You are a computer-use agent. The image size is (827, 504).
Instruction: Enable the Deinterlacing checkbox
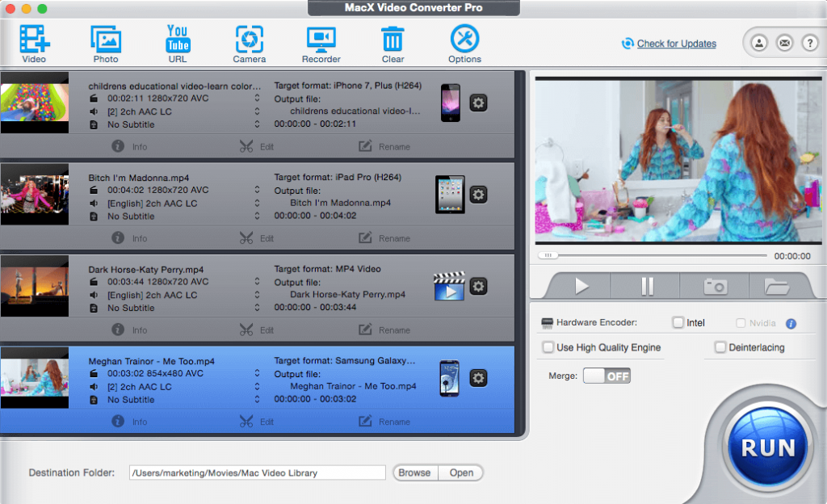pyautogui.click(x=720, y=347)
